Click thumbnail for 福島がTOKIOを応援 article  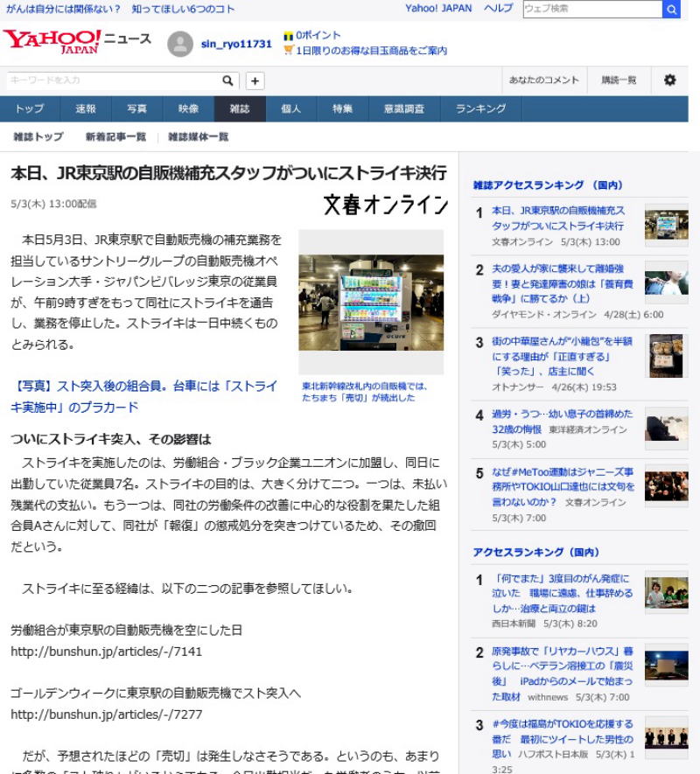point(667,737)
